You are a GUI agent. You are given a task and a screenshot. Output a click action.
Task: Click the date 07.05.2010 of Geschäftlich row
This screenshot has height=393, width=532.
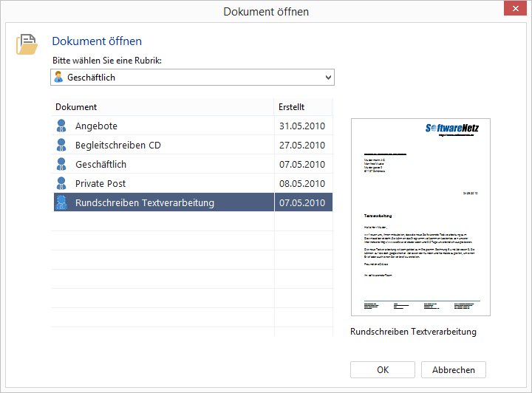pos(301,164)
